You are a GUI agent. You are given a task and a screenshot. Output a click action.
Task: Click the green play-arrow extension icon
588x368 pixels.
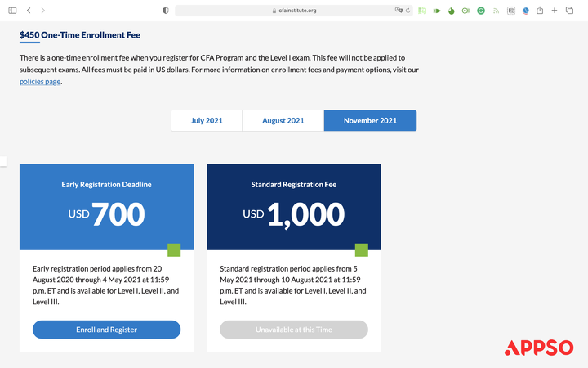[x=437, y=11]
